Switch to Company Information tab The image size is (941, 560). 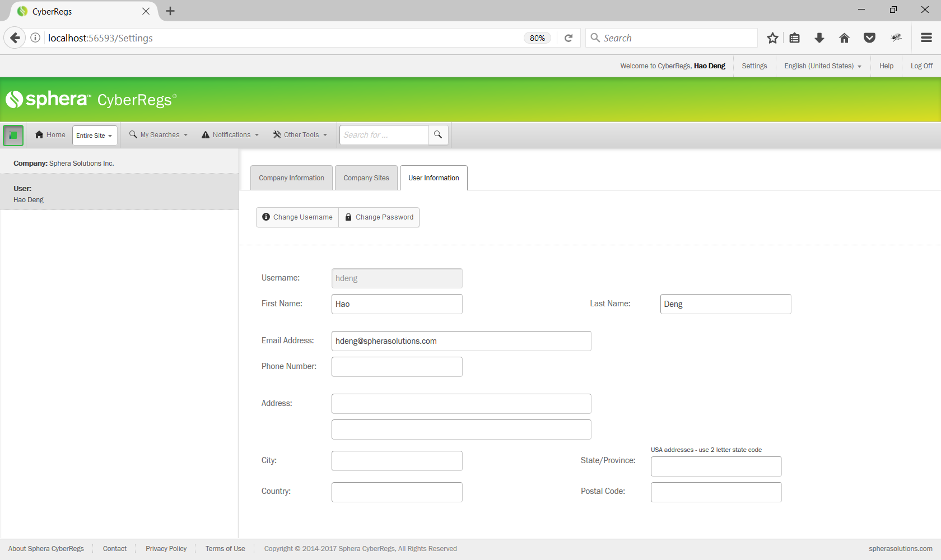[x=291, y=178]
